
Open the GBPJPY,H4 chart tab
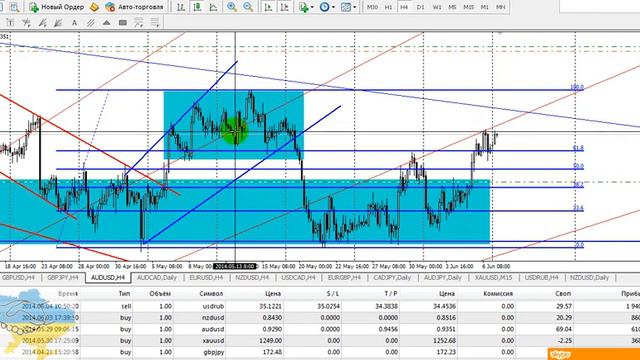[62, 278]
